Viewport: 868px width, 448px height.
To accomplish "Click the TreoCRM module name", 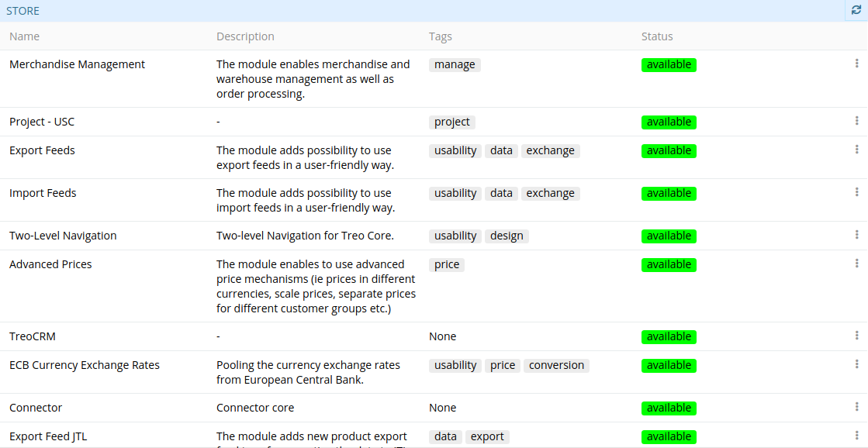I will point(33,336).
